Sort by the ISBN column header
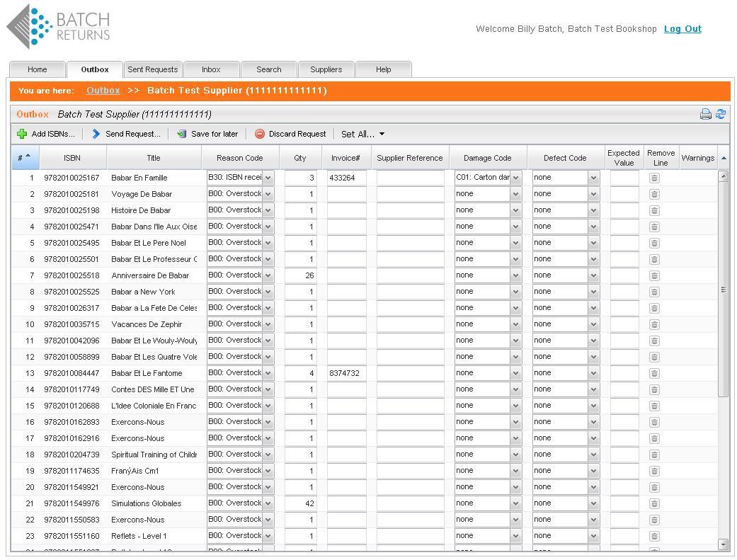 point(73,158)
